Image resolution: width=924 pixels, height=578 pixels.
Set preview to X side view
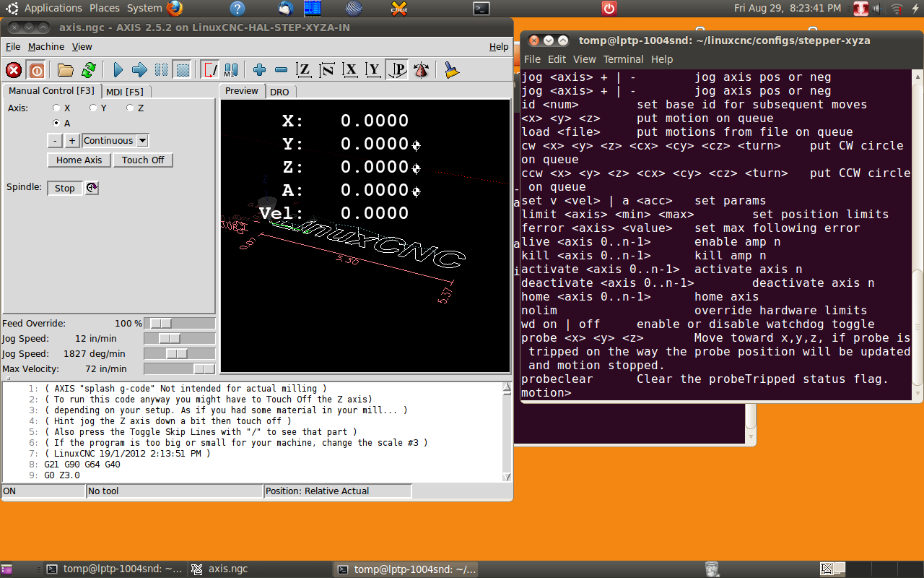(351, 70)
